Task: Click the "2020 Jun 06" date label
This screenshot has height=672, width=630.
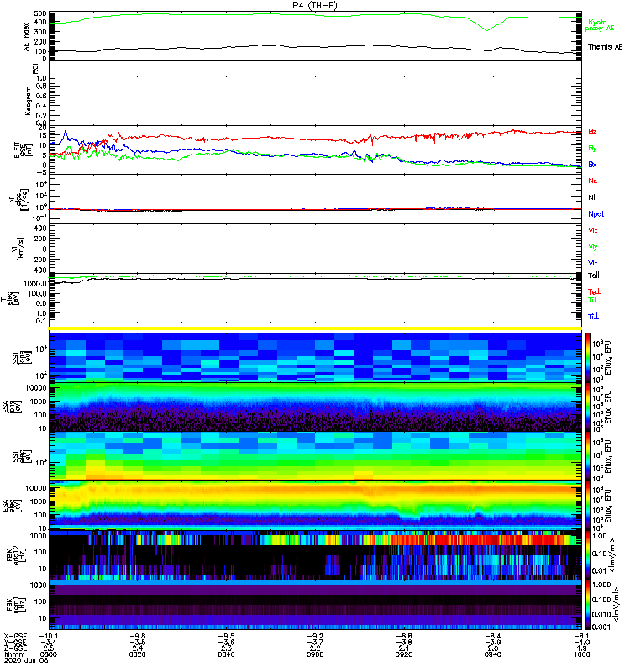Action: pyautogui.click(x=26, y=660)
